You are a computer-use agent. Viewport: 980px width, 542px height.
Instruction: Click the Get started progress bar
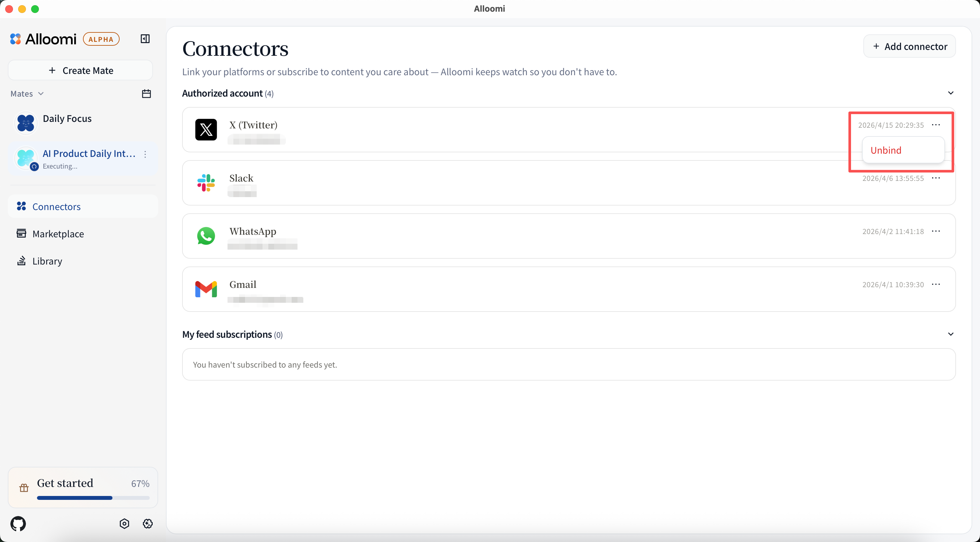coord(93,498)
